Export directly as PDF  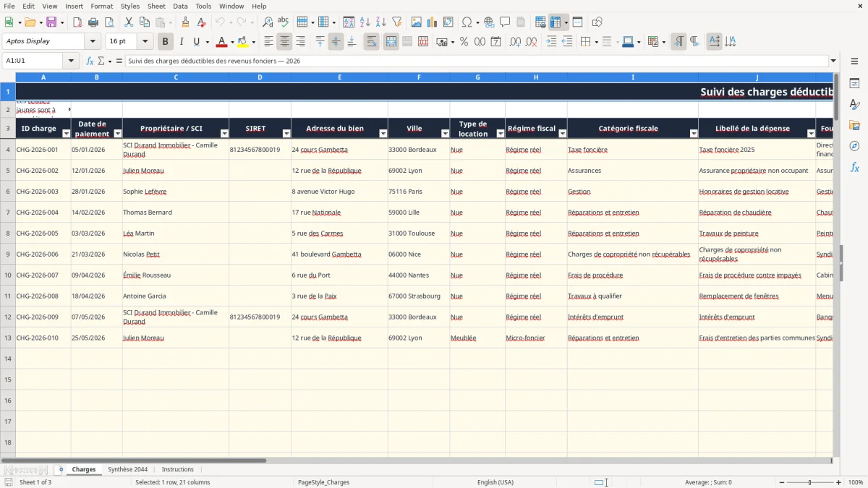(x=77, y=22)
